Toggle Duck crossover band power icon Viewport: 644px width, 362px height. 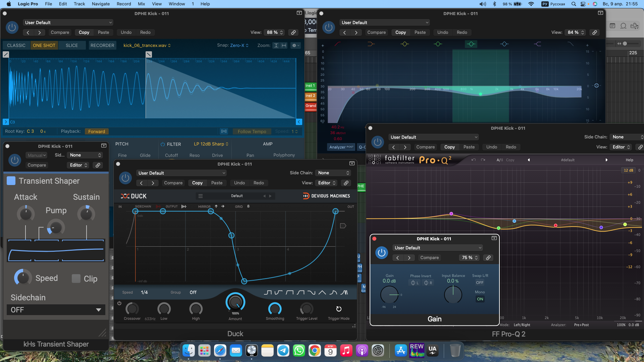(x=119, y=303)
